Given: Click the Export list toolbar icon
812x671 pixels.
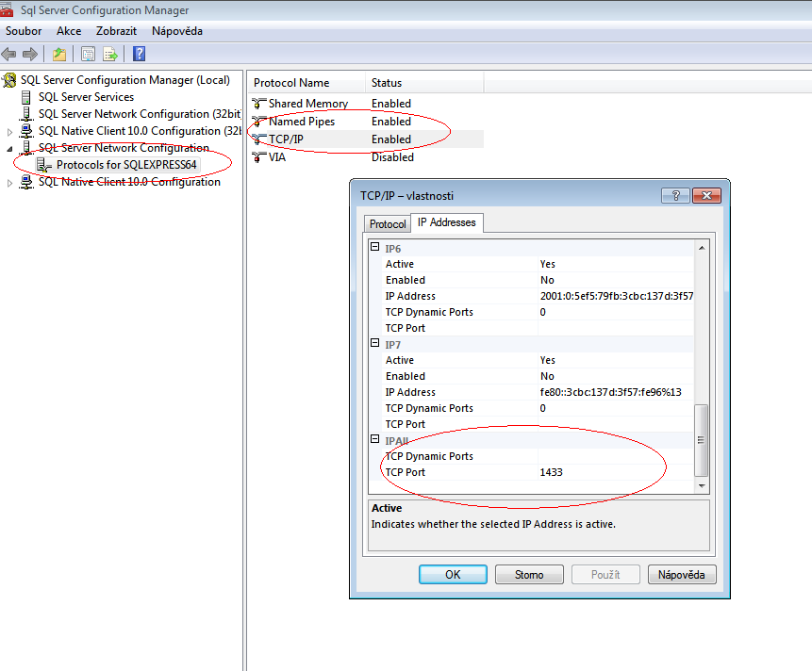Looking at the screenshot, I should [x=110, y=54].
